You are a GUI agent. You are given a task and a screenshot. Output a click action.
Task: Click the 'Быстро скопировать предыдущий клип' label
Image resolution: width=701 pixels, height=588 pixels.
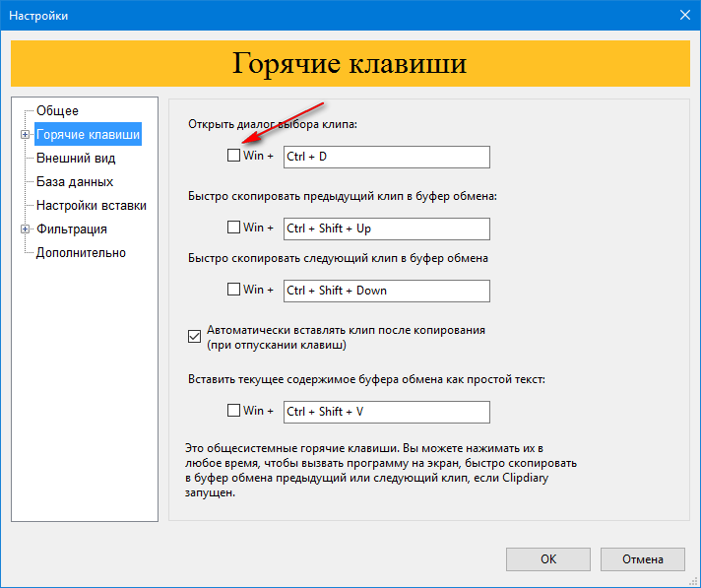click(x=343, y=196)
